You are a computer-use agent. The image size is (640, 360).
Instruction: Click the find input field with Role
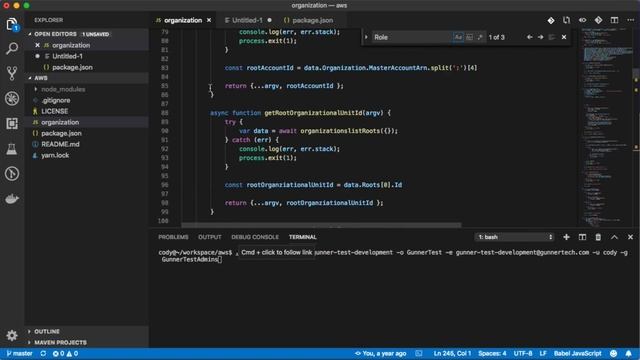point(411,37)
